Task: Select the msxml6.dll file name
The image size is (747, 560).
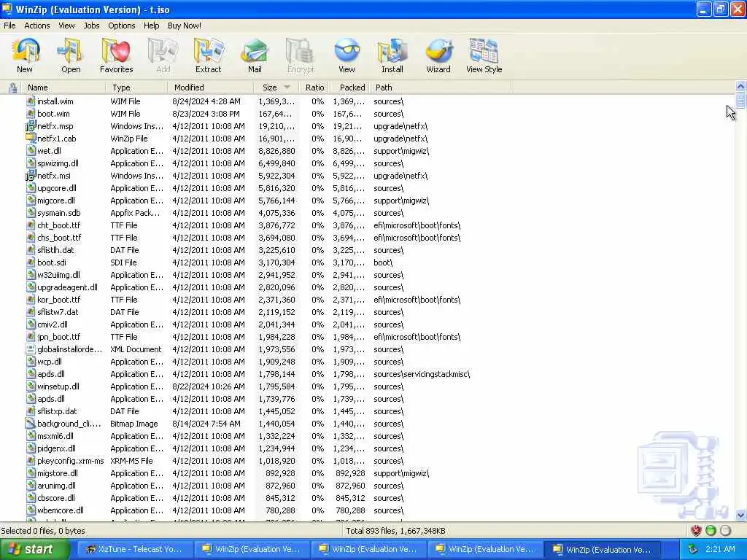Action: [55, 436]
